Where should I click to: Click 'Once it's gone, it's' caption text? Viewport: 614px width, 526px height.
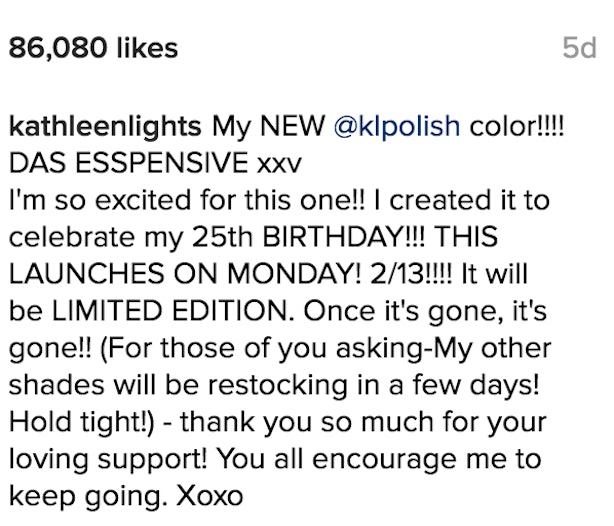pyautogui.click(x=425, y=312)
